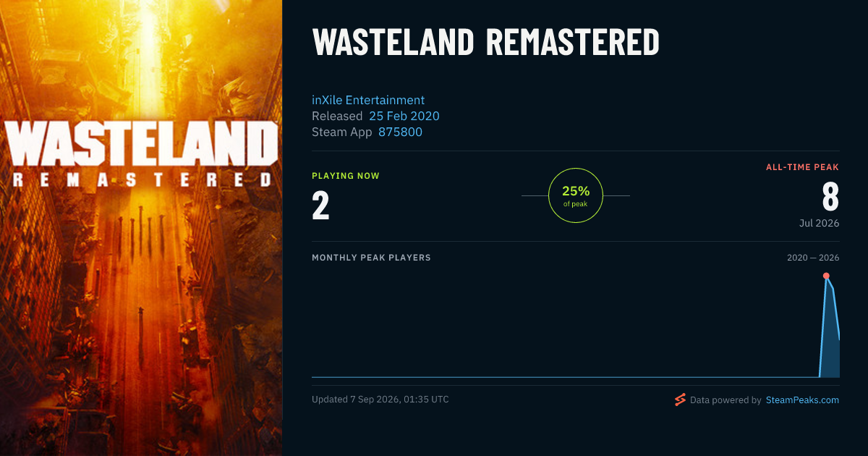Select the red peak marker on chart
The width and height of the screenshot is (868, 456).
point(826,276)
